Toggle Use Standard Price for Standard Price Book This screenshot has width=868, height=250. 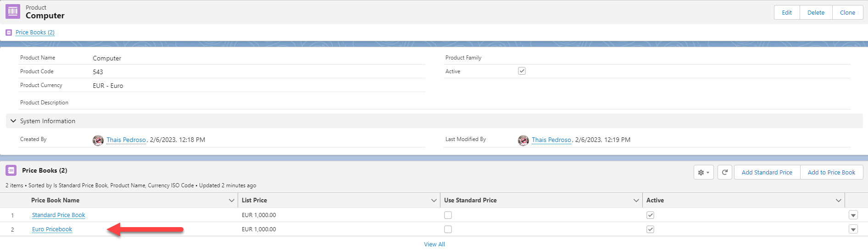point(448,215)
